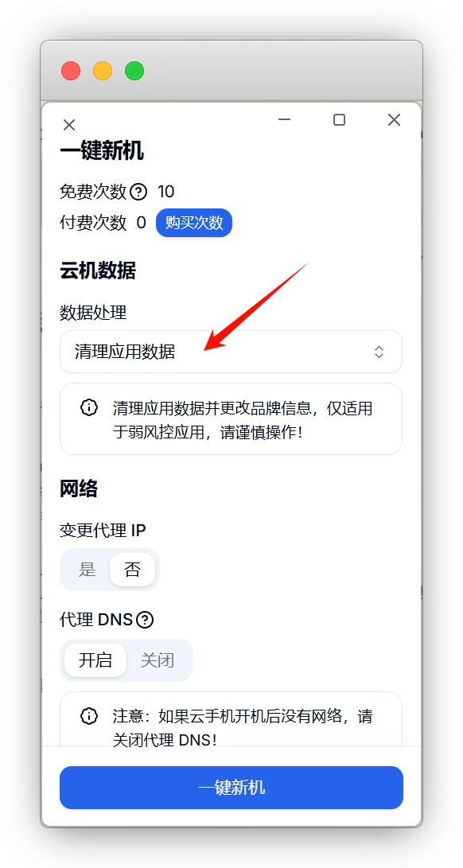Screen dimensions: 463x868
Task: Click the yellow macOS minimize button
Action: pos(103,71)
